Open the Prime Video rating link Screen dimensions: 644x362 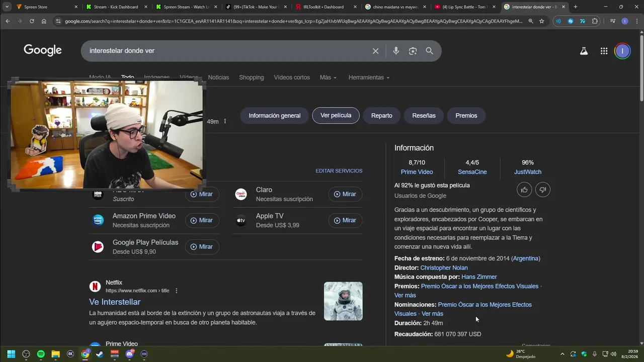(x=417, y=172)
